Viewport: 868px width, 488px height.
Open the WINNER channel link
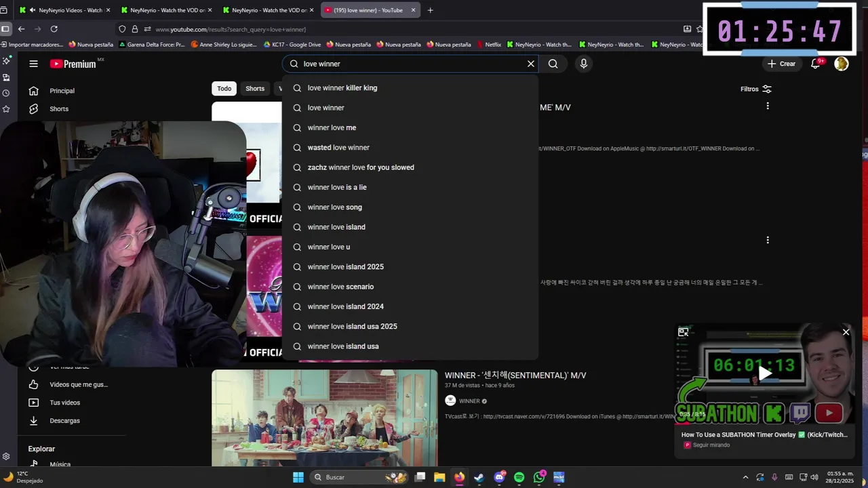(469, 401)
